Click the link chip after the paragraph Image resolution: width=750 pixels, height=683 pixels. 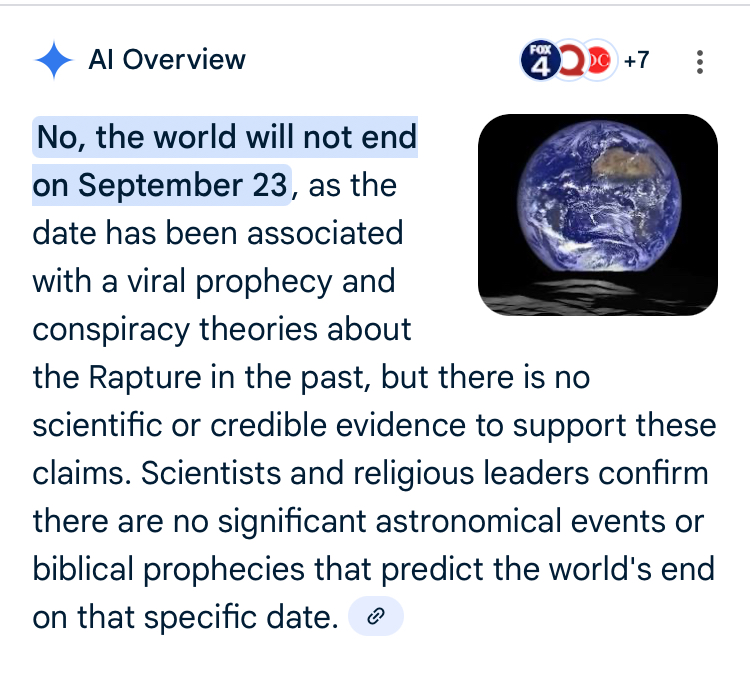click(376, 616)
